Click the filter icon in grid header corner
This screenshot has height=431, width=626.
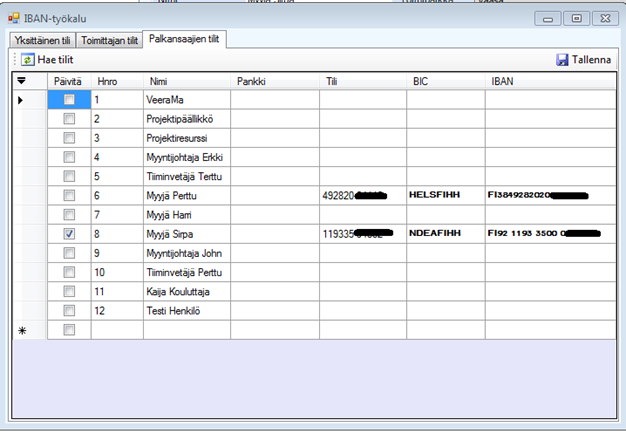tap(22, 80)
